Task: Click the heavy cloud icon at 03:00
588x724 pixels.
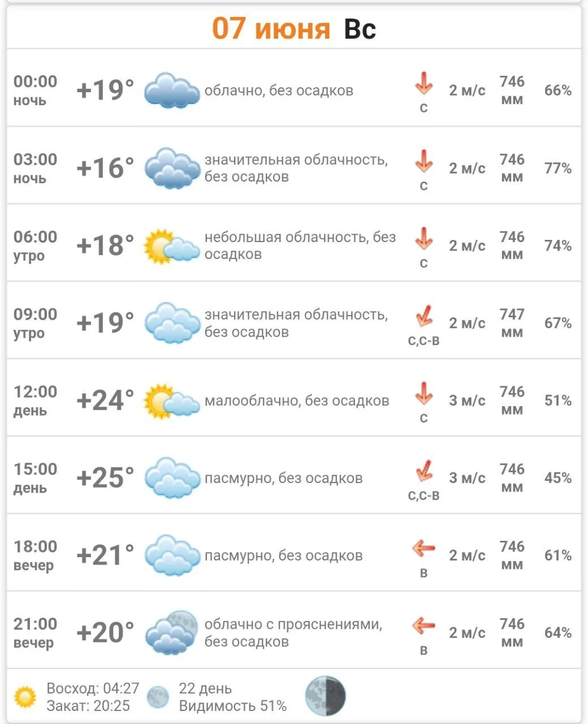Action: tap(172, 168)
